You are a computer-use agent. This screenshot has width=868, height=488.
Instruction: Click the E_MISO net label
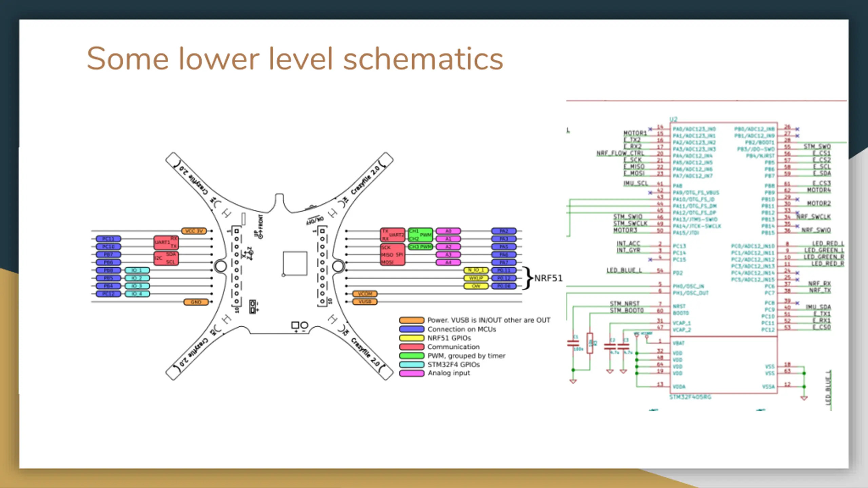634,167
